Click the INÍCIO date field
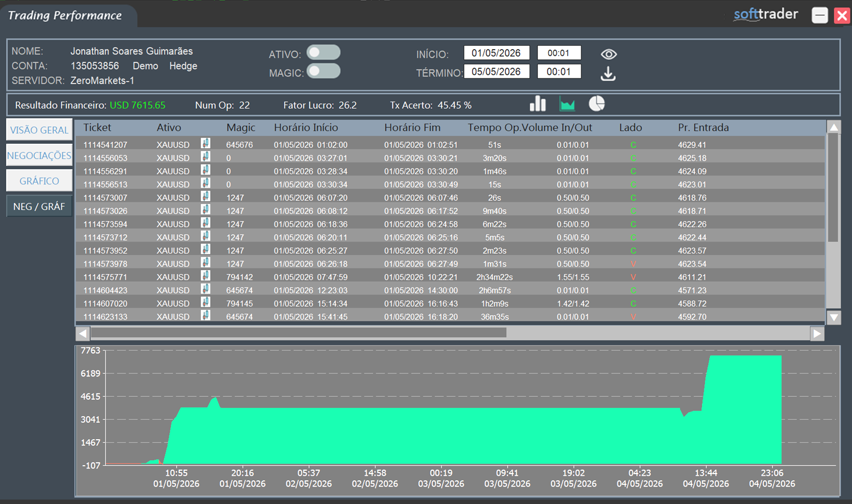Image resolution: width=852 pixels, height=504 pixels. pyautogui.click(x=496, y=53)
